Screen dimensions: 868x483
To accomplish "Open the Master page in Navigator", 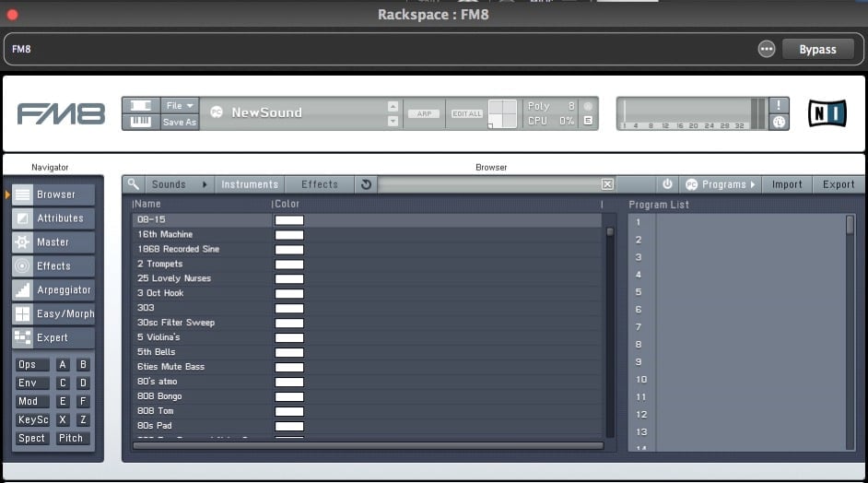I will pos(53,242).
